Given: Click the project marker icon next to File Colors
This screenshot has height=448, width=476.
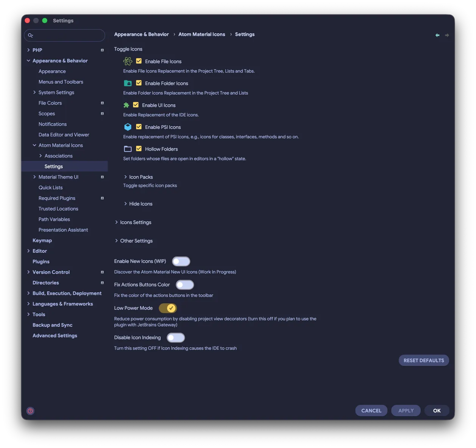Looking at the screenshot, I should tap(102, 103).
